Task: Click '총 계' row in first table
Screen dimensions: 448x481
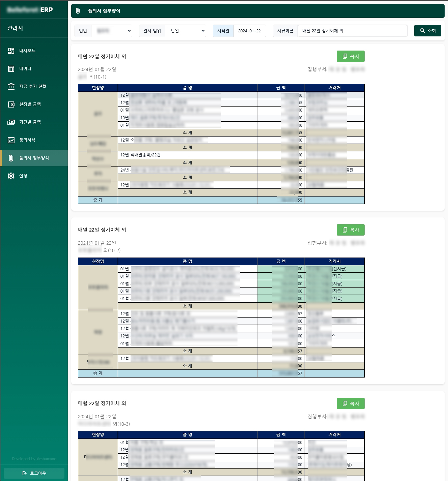Action: click(221, 200)
